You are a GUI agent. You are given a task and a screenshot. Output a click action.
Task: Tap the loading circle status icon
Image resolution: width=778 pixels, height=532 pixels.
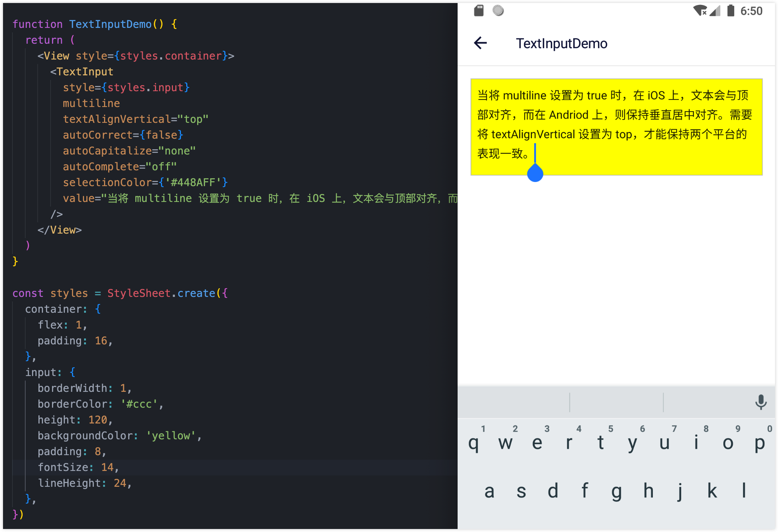coord(498,11)
